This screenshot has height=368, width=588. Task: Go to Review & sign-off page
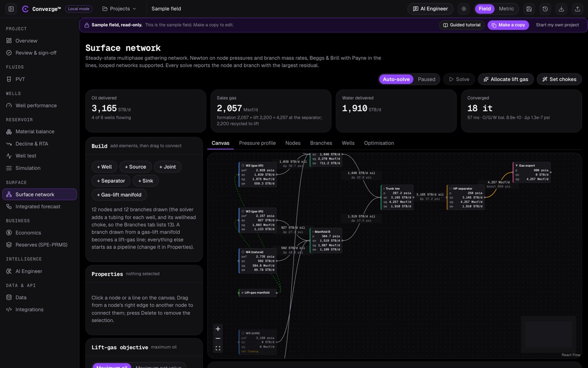click(40, 53)
